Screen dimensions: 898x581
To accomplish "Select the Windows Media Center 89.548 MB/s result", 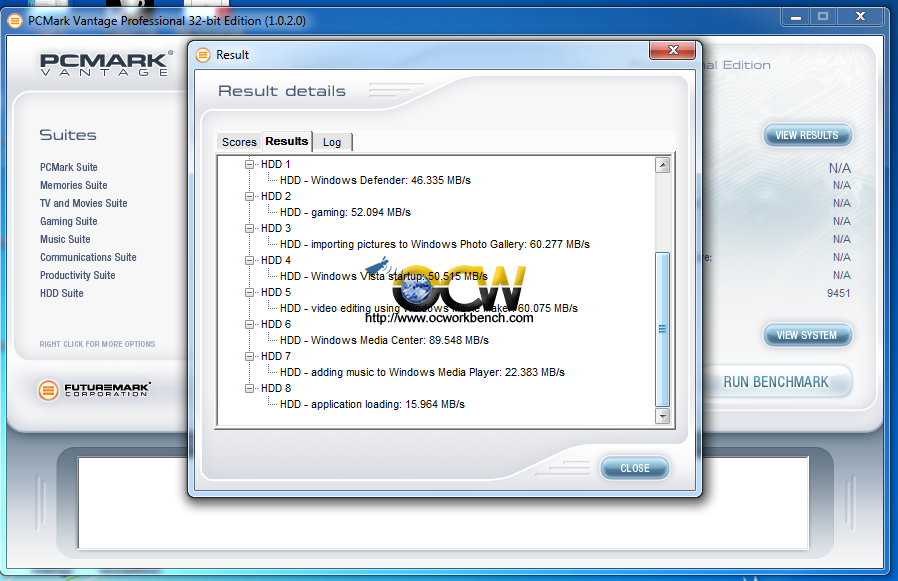I will point(384,340).
